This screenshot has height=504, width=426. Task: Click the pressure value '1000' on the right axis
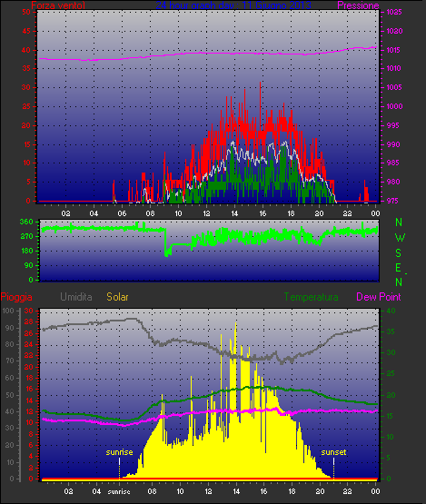[394, 106]
